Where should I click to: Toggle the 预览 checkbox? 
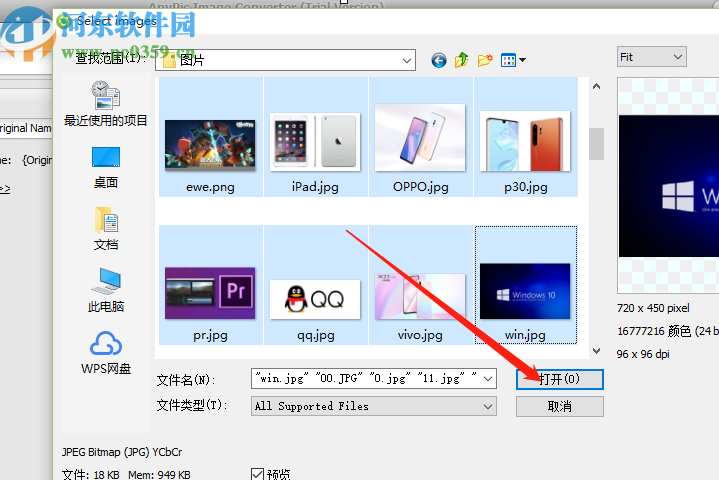[258, 474]
